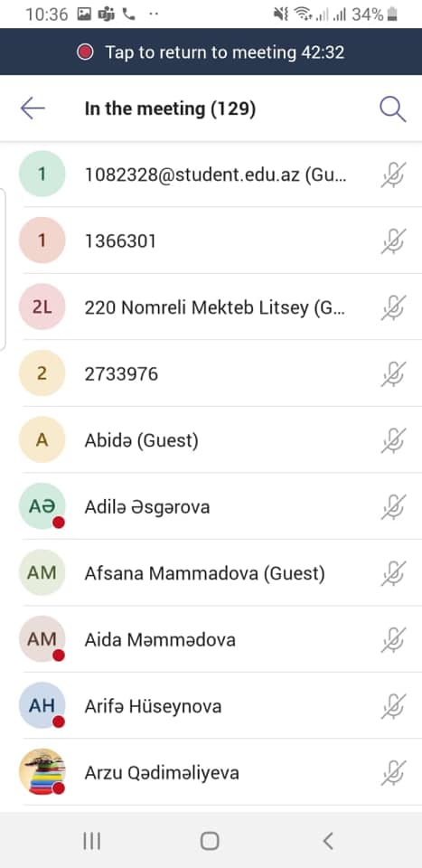Tap the Android recent apps button
422x868 pixels.
[92, 842]
